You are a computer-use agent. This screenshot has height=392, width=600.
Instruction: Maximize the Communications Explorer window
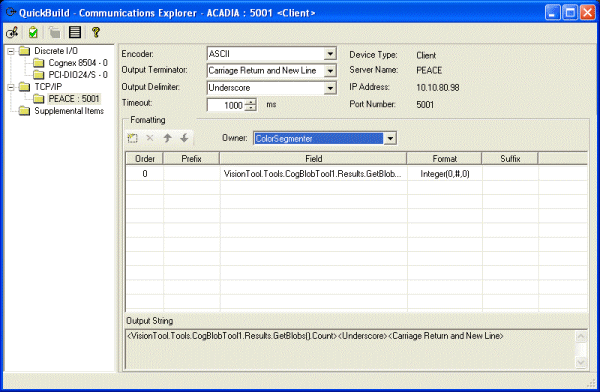coord(570,12)
